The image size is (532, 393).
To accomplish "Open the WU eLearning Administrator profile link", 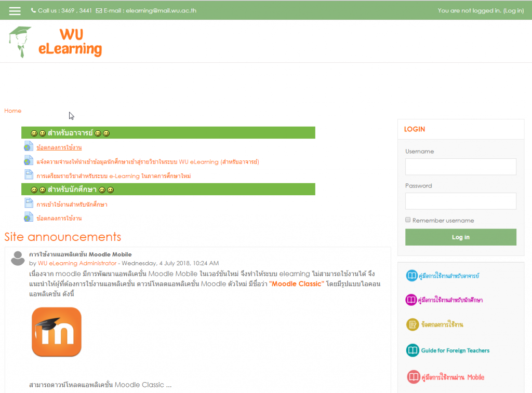I will pyautogui.click(x=77, y=263).
